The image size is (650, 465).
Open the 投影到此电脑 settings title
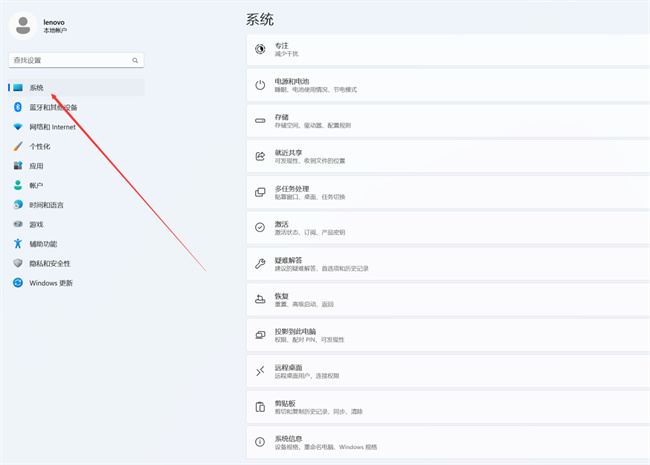coord(295,331)
